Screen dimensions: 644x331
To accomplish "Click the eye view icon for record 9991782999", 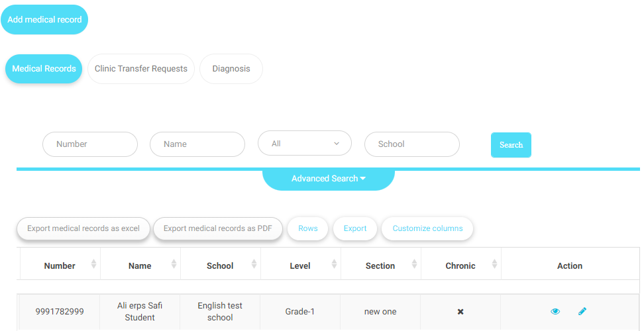I will point(555,311).
